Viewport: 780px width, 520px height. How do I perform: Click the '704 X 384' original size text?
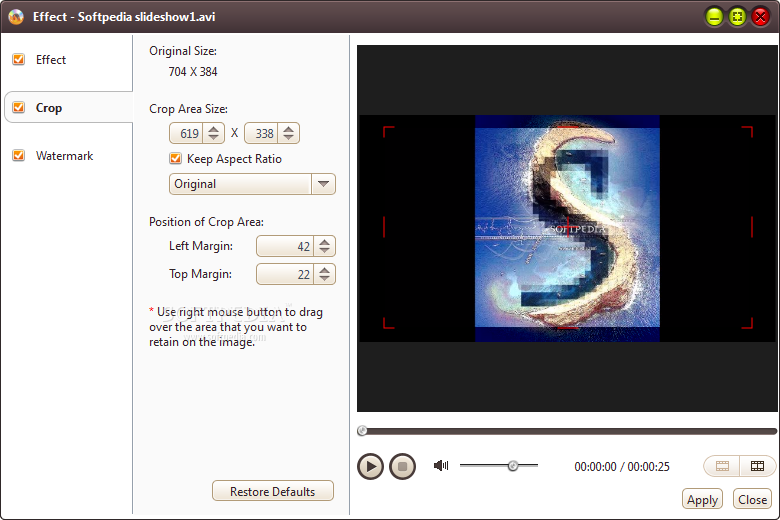click(193, 72)
